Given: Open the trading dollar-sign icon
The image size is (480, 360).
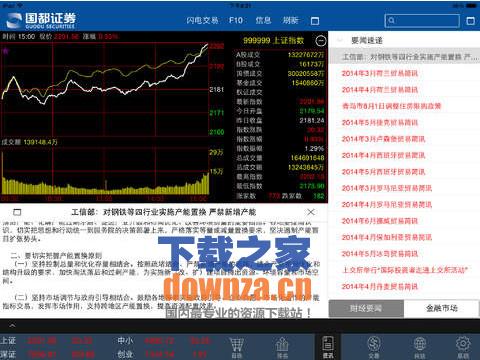Looking at the screenshot, I should tap(374, 348).
